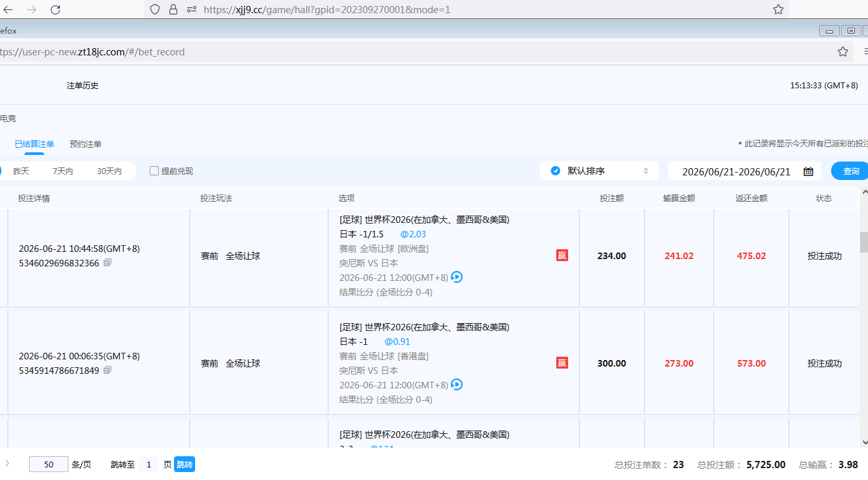
Task: Bookmark the xjj9.cc page with the star
Action: tap(778, 9)
